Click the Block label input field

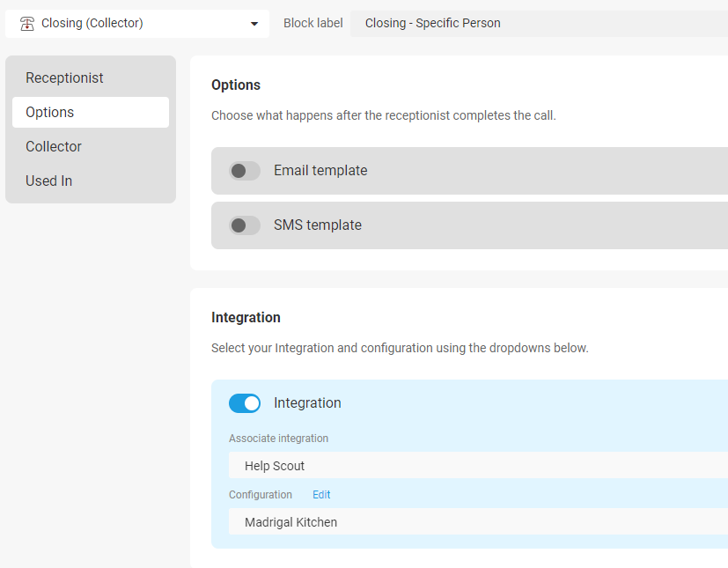[x=539, y=23]
